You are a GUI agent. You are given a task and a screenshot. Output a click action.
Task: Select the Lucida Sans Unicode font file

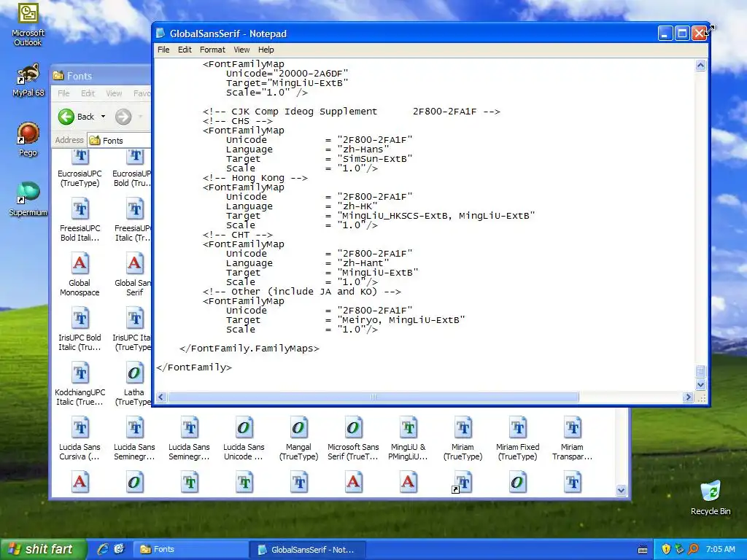(x=244, y=440)
